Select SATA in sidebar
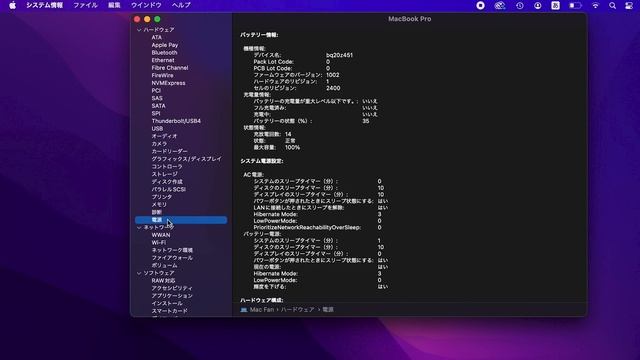The width and height of the screenshot is (640, 360). (159, 106)
